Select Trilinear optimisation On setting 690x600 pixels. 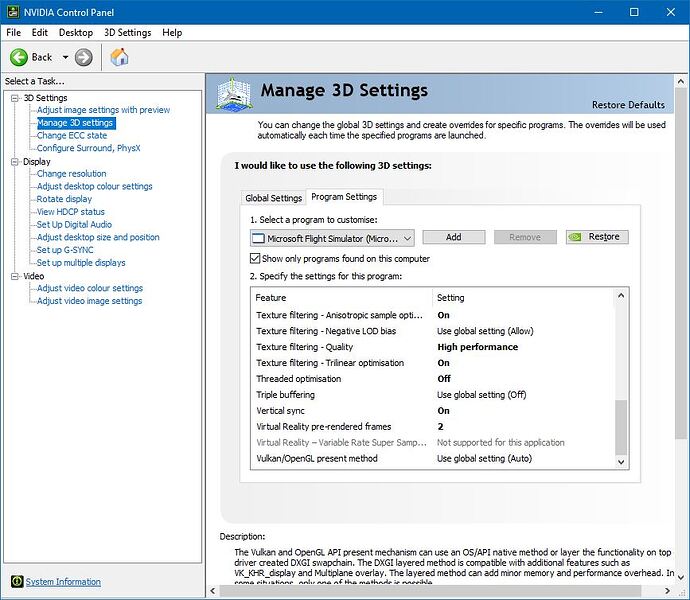(x=443, y=363)
